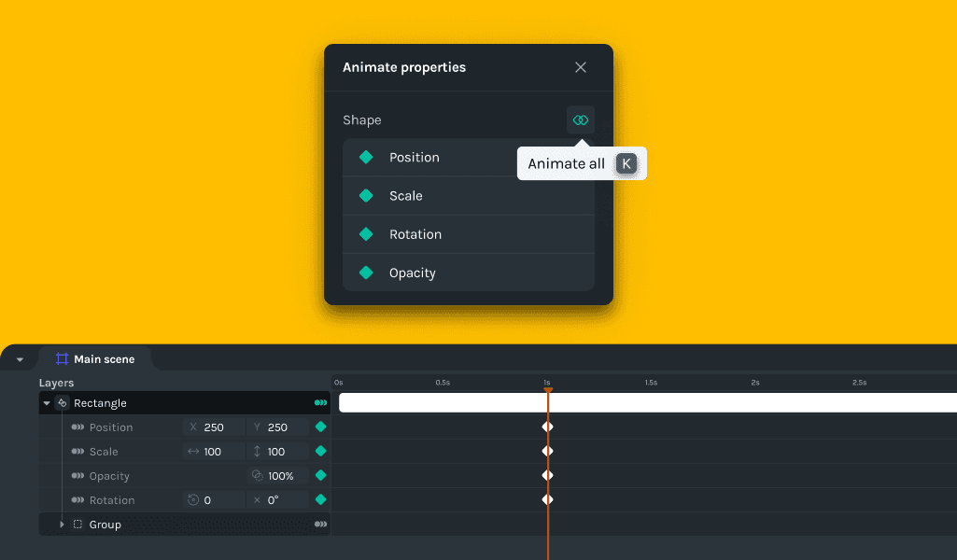This screenshot has height=560, width=957.
Task: Click the Animate all icon in the dialog
Action: 581,119
